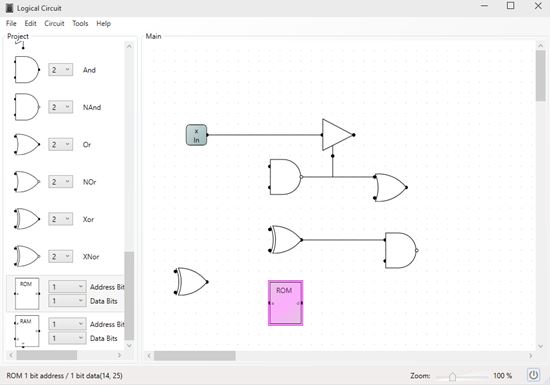Image resolution: width=550 pixels, height=385 pixels.
Task: Open the ROM Address Bits dropdown
Action: tap(67, 287)
